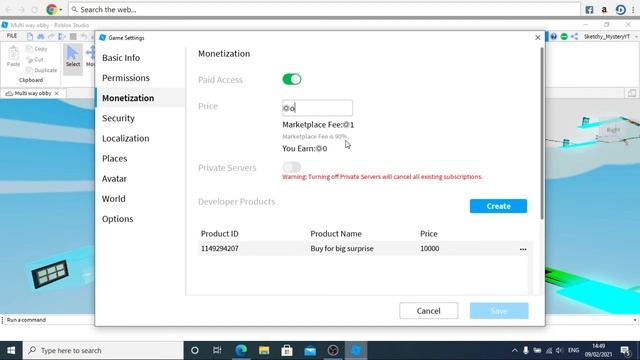
Task: Open OBS Studio from the taskbar
Action: click(333, 350)
